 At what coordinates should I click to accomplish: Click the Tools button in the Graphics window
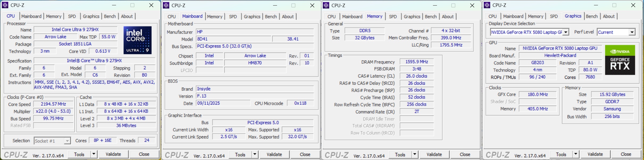(x=561, y=154)
